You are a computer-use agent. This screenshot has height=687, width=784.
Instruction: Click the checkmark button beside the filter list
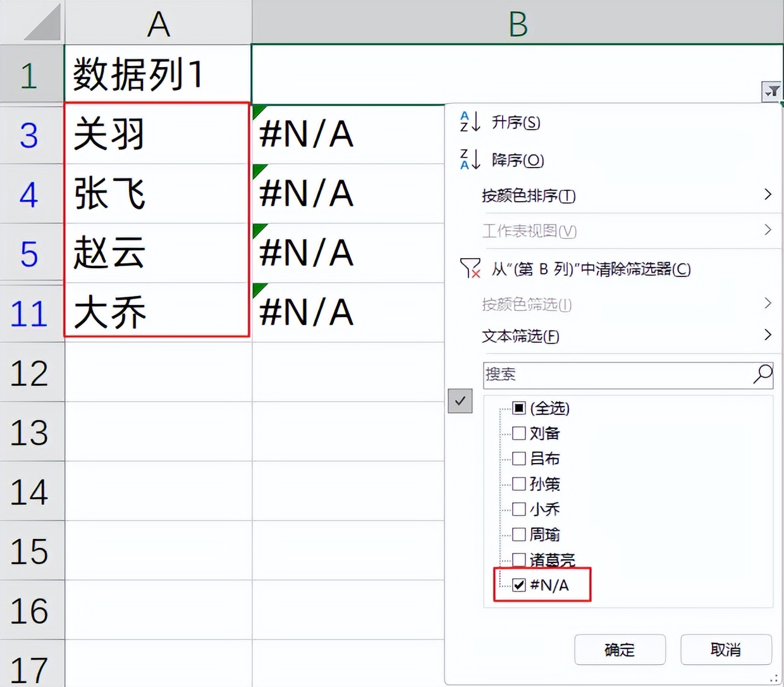tap(460, 400)
